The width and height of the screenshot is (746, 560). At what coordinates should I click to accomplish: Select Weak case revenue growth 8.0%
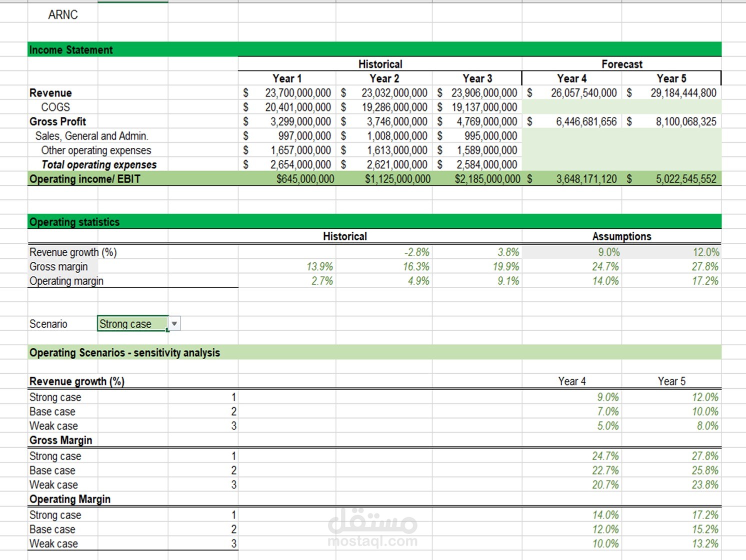pos(707,426)
